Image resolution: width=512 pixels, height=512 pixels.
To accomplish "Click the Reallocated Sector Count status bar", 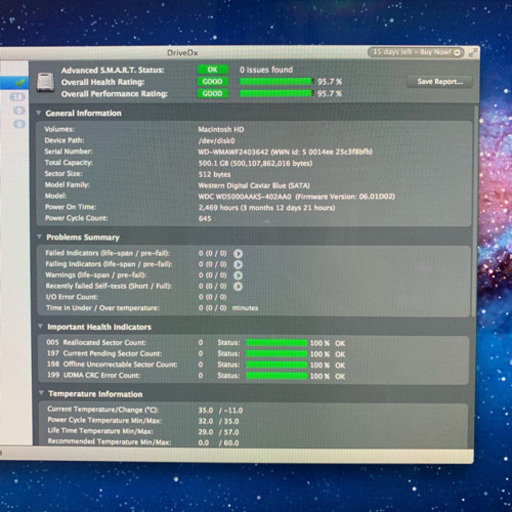I will pos(276,343).
